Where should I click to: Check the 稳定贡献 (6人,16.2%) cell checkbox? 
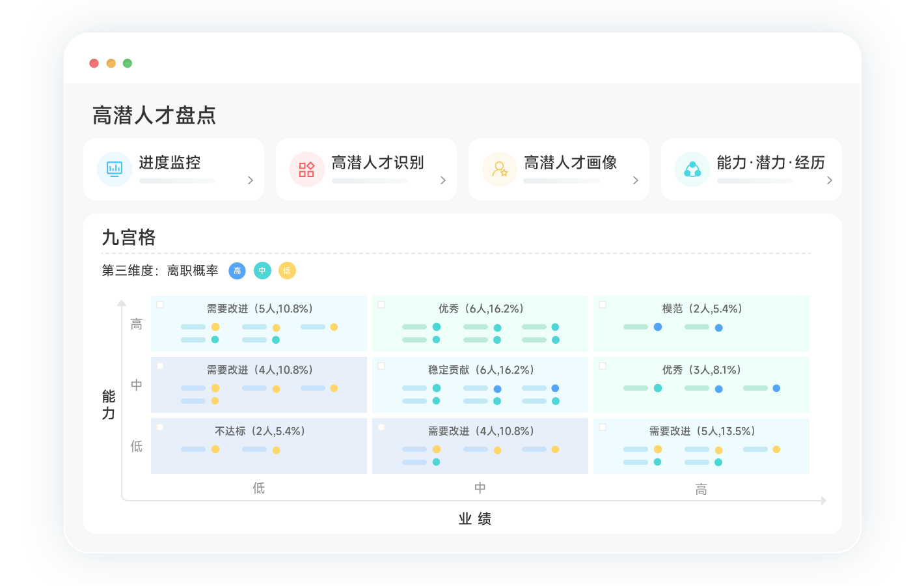point(381,366)
